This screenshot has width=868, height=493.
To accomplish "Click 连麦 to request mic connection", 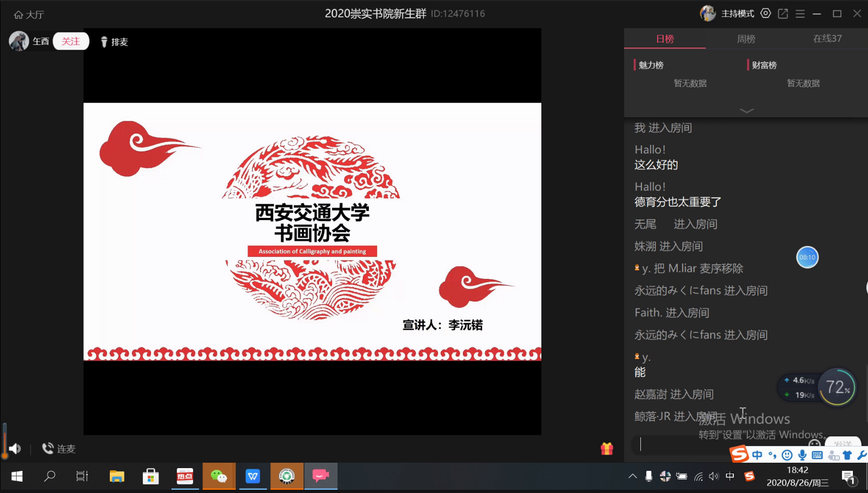I will click(x=59, y=449).
